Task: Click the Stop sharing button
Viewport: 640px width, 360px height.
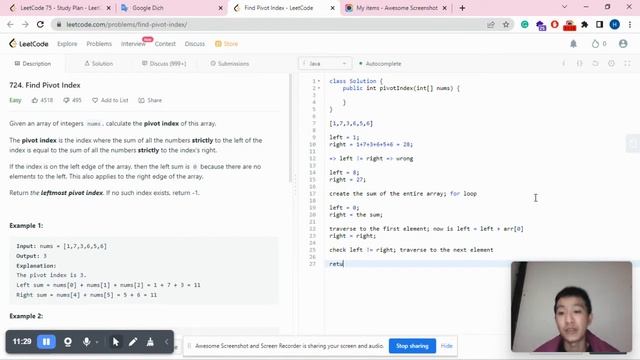Action: coord(412,346)
